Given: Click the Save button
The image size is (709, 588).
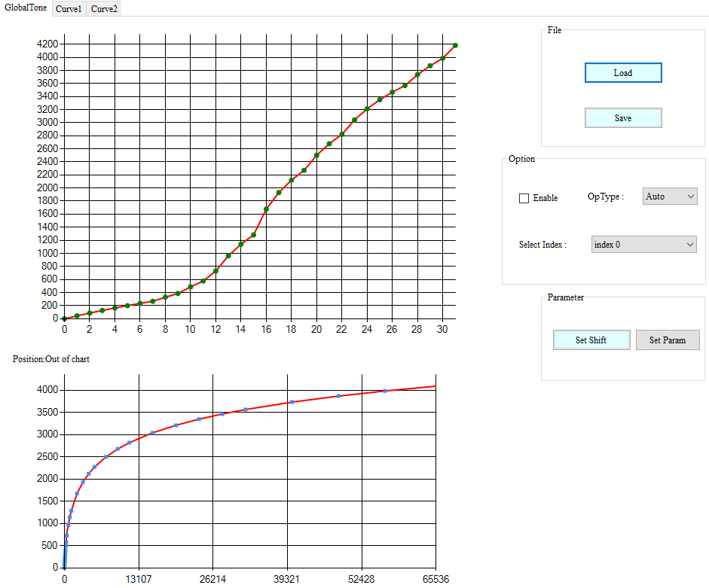Looking at the screenshot, I should pos(623,117).
